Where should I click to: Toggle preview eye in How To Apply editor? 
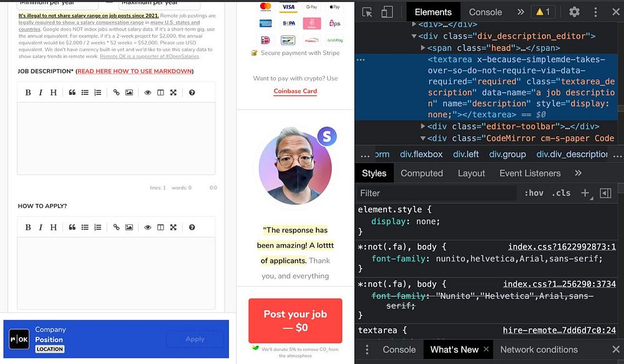tap(148, 228)
